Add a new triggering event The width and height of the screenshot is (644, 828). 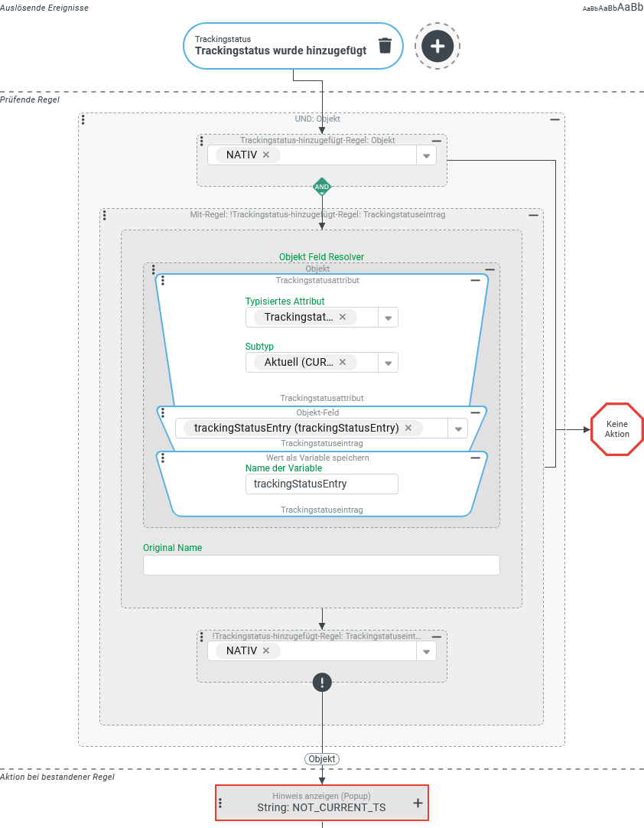(x=437, y=46)
